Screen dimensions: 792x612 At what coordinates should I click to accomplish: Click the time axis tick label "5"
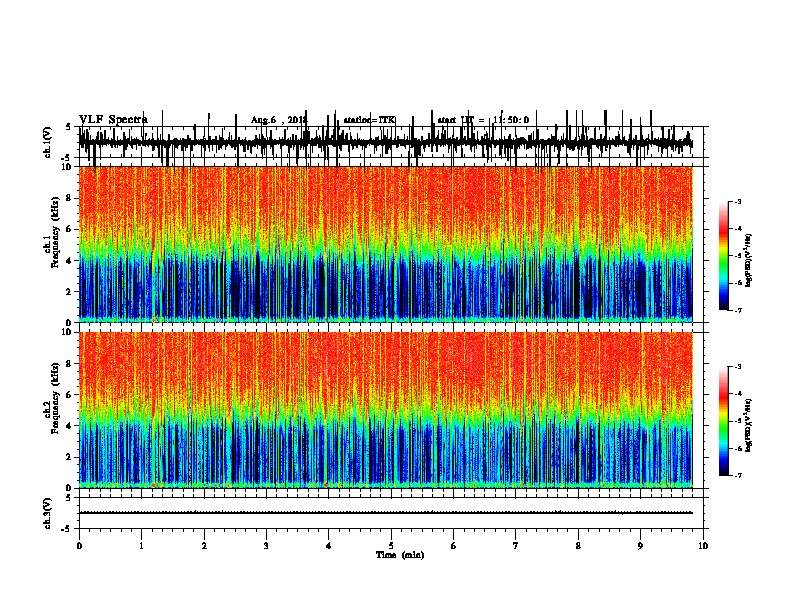coord(391,546)
